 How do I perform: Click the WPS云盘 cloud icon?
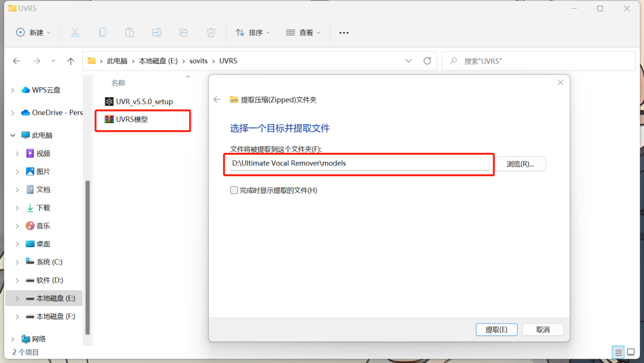pos(26,90)
